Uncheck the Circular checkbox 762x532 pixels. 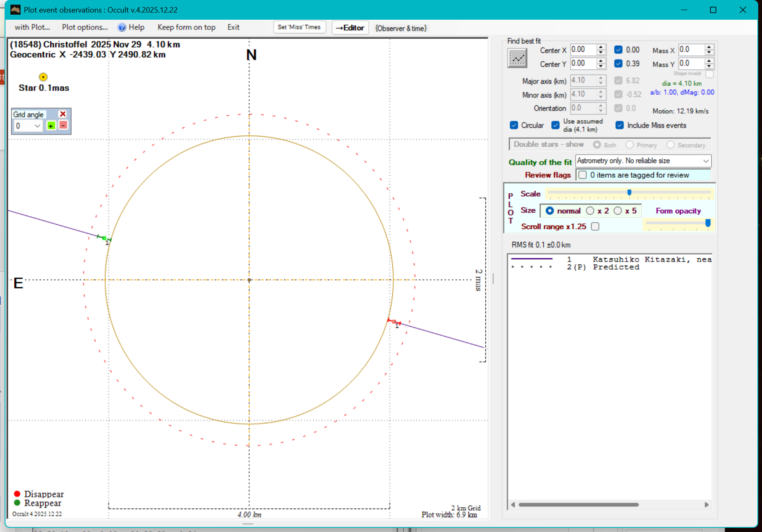[x=514, y=125]
